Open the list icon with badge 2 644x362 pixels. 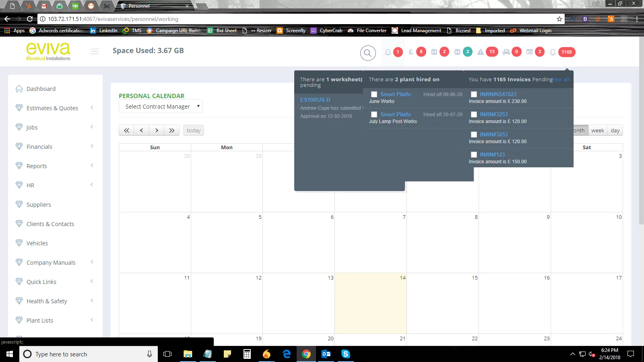click(530, 52)
